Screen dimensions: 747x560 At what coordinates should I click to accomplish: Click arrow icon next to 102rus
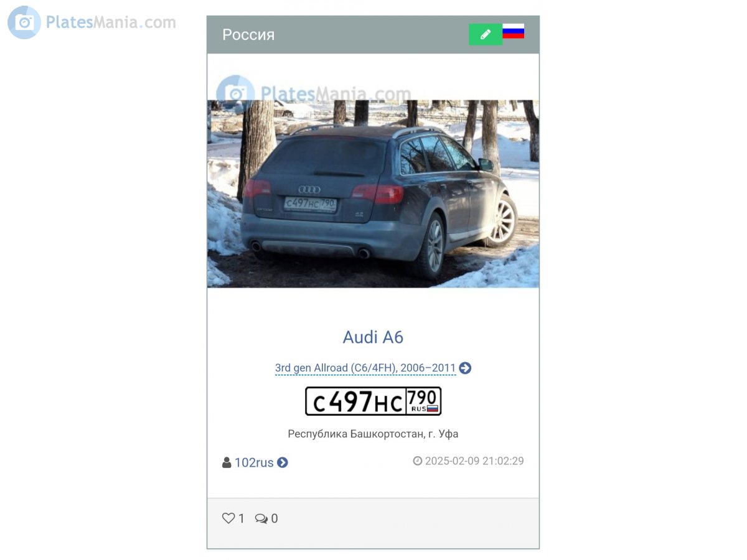click(x=283, y=462)
